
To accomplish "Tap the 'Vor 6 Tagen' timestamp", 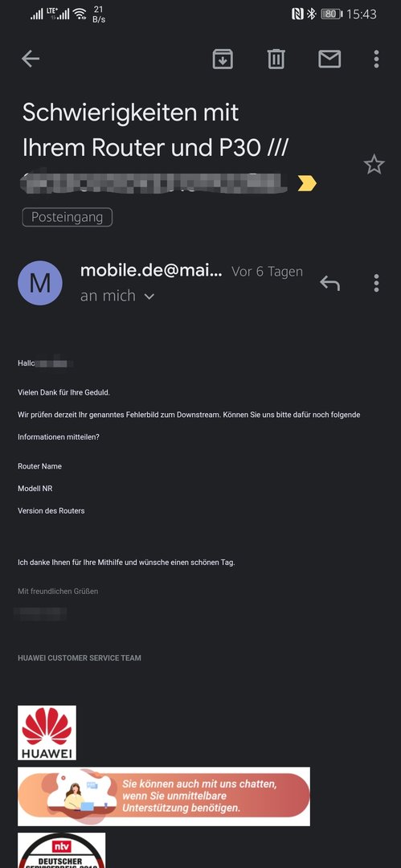I will [267, 272].
